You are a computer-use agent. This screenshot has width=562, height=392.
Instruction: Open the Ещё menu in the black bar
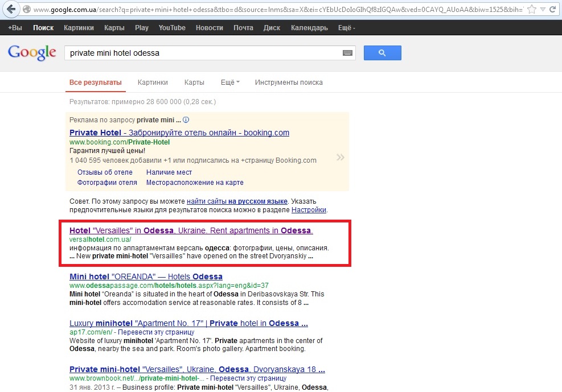pos(346,28)
